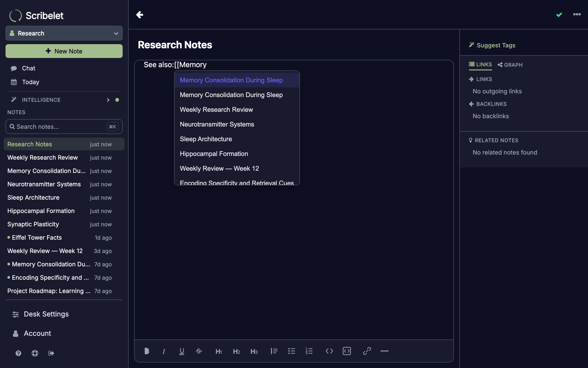Open the three-dot more options menu

pos(577,14)
